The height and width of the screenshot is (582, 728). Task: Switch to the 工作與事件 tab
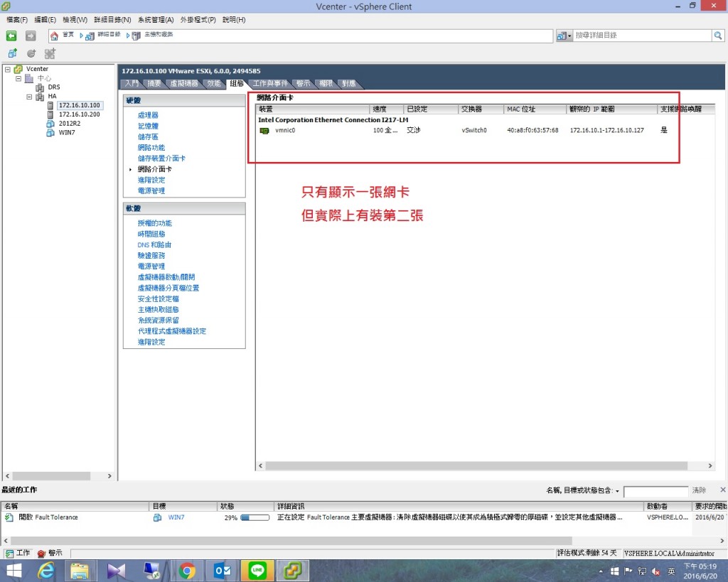click(x=270, y=84)
